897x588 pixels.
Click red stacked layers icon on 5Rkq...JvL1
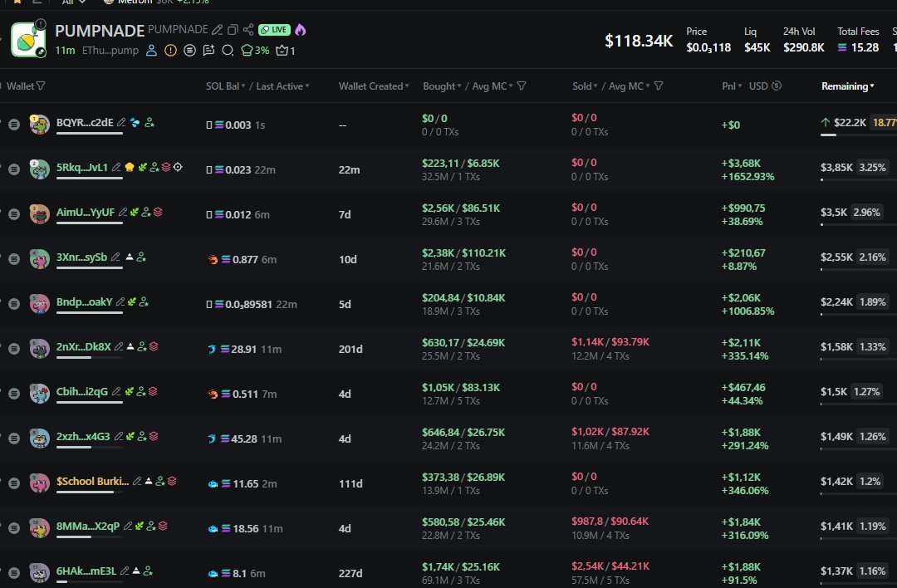pos(166,167)
